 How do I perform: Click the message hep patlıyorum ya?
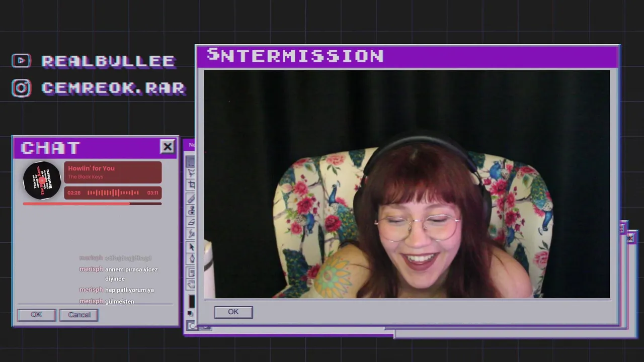point(129,290)
